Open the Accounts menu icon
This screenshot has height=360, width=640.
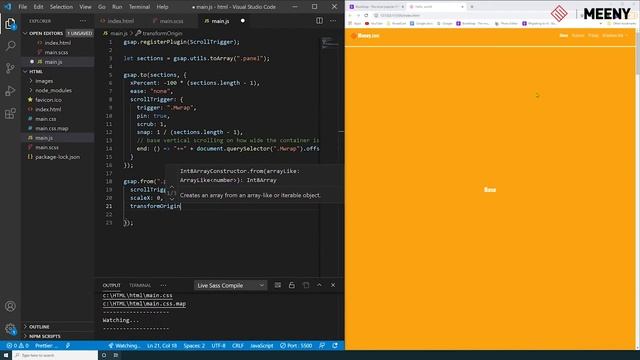pos(10,306)
